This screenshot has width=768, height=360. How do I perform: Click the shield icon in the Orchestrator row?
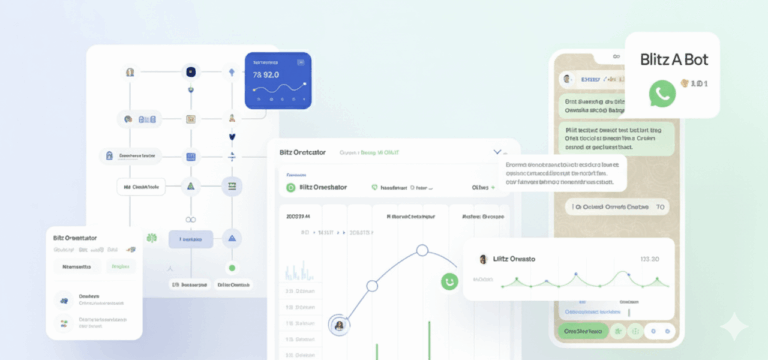[x=375, y=188]
